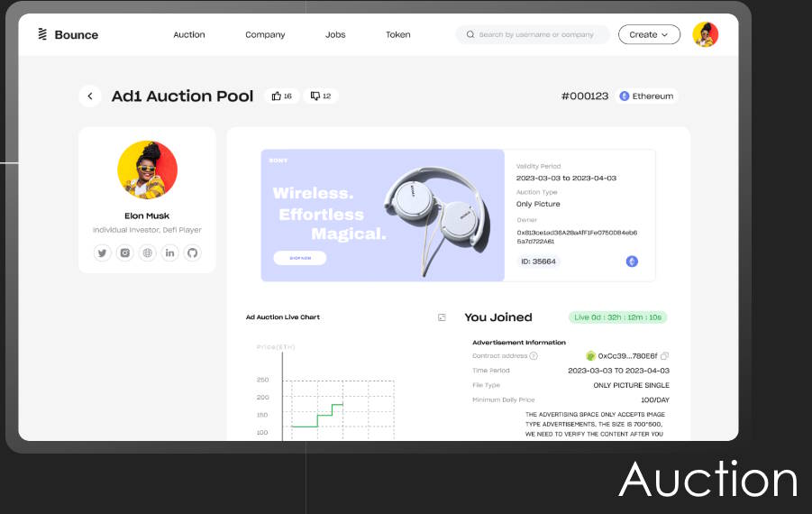Go to the Jobs page
Viewport: 812px width, 514px height.
pyautogui.click(x=335, y=34)
